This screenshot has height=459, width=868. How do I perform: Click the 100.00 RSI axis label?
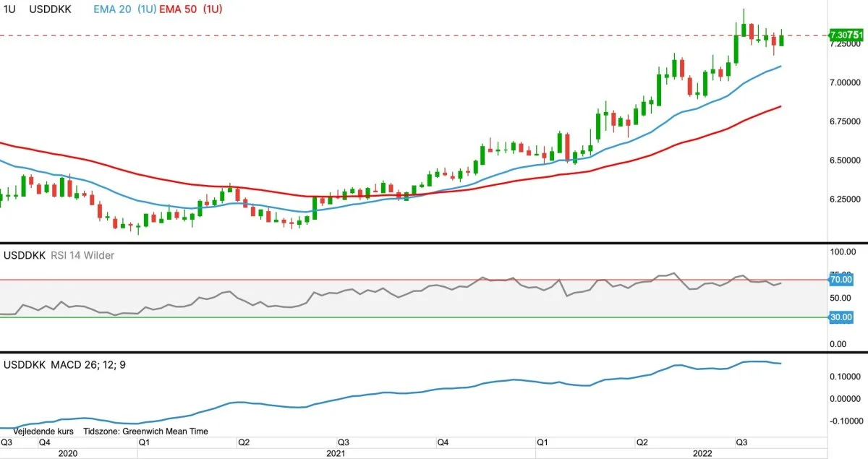[x=843, y=252]
